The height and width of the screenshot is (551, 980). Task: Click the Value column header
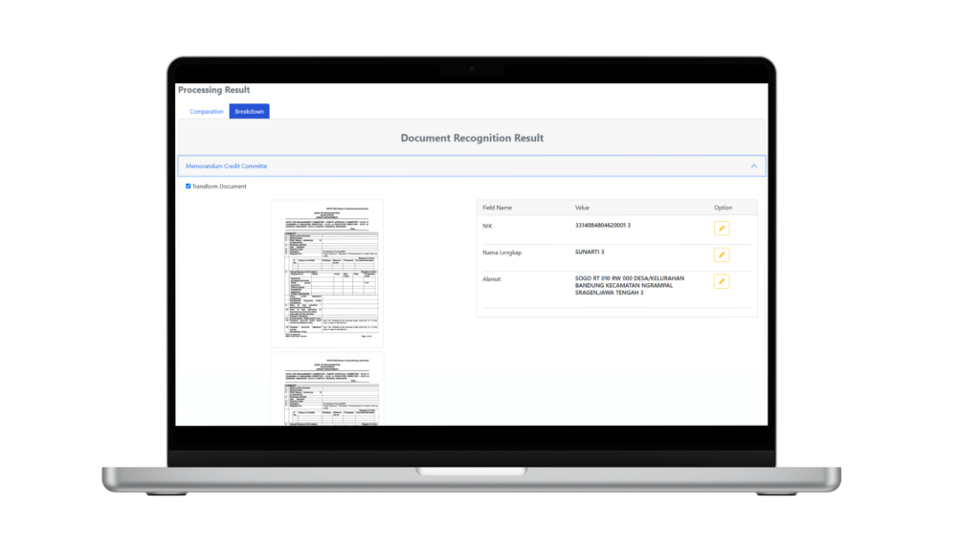[x=583, y=208]
